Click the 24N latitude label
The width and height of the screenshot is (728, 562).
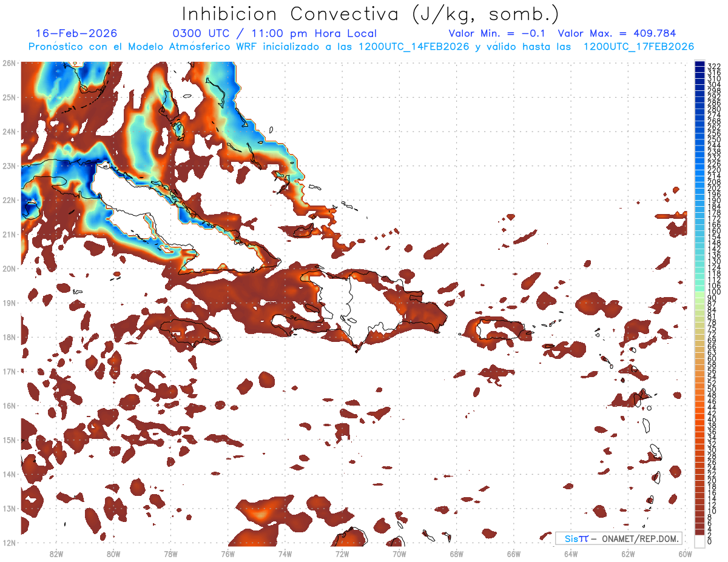[x=8, y=132]
